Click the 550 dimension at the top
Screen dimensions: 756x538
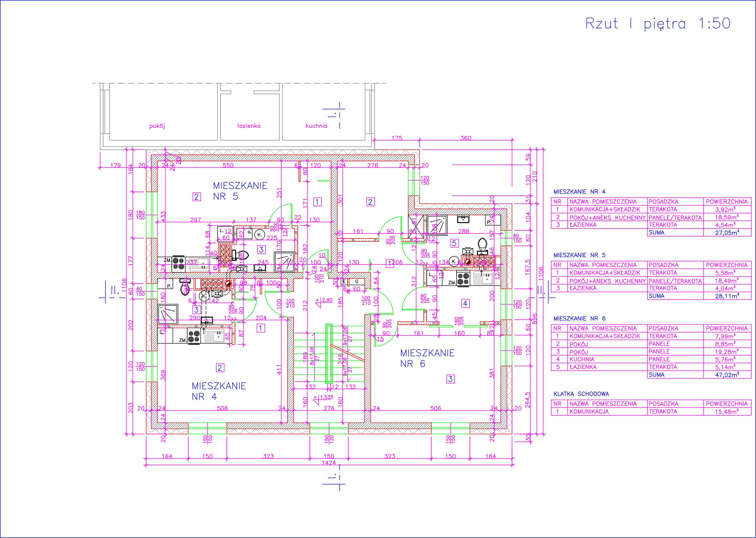point(228,165)
